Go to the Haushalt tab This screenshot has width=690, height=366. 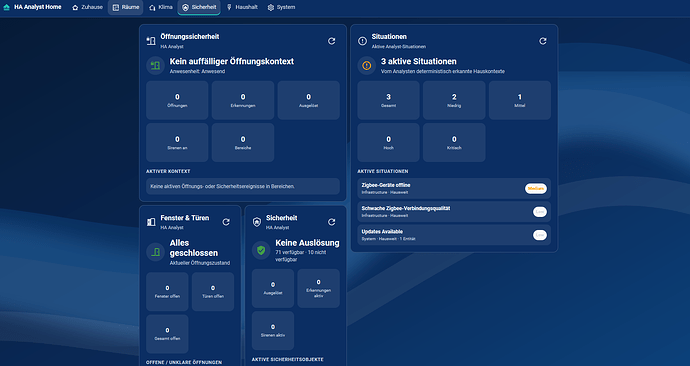(x=242, y=7)
